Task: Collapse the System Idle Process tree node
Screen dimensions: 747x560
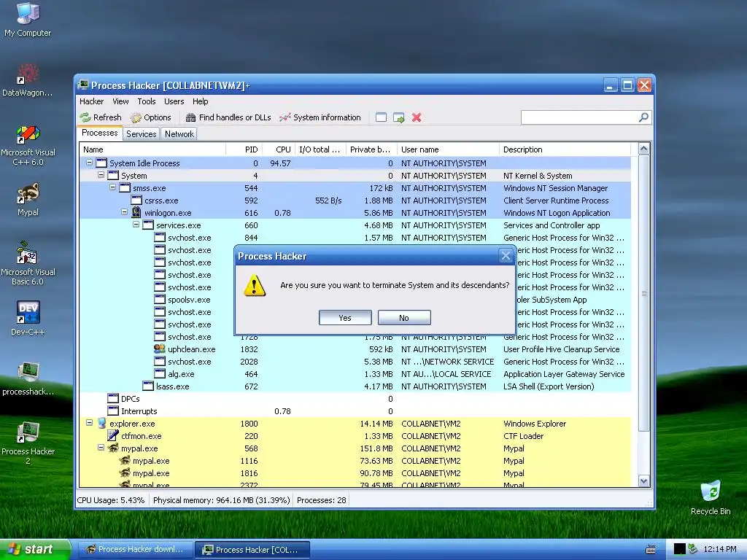Action: click(x=89, y=163)
